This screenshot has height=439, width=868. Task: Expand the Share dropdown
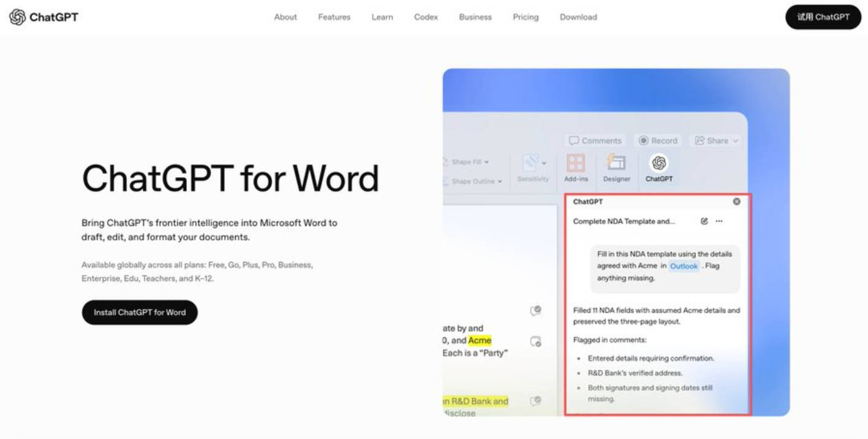tap(715, 140)
